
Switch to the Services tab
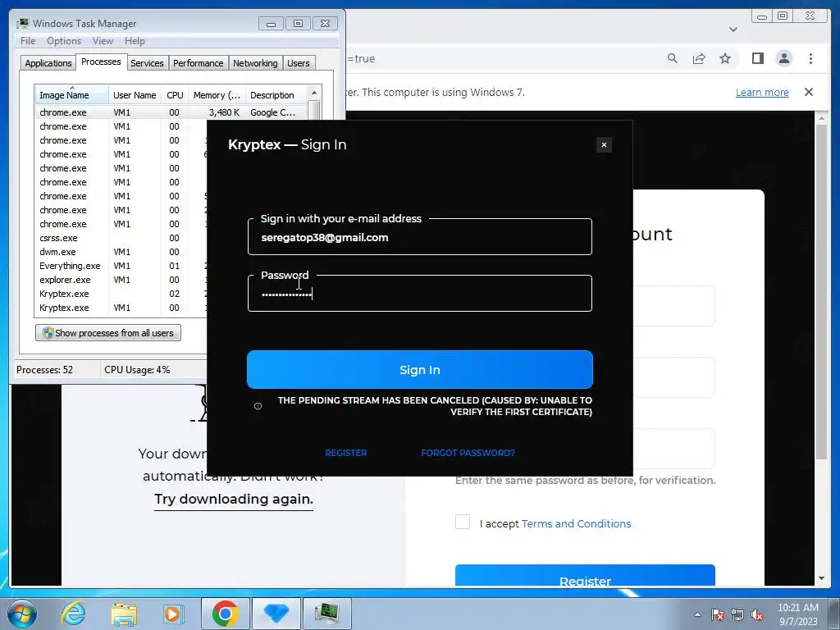coord(147,63)
